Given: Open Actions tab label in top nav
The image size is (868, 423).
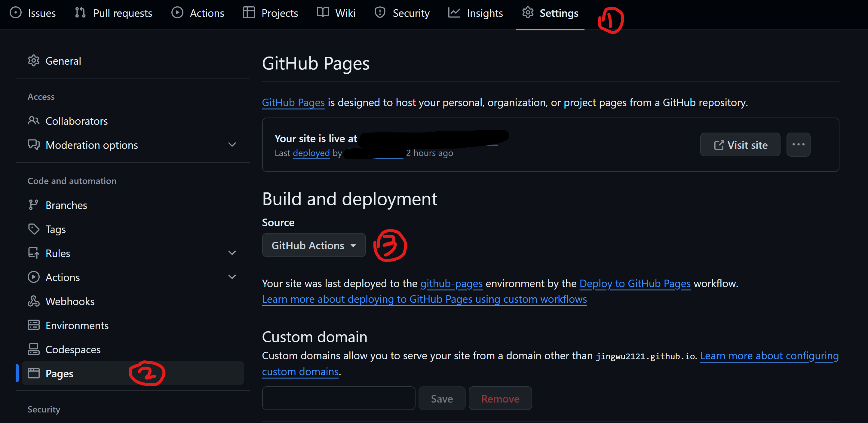Looking at the screenshot, I should point(207,13).
